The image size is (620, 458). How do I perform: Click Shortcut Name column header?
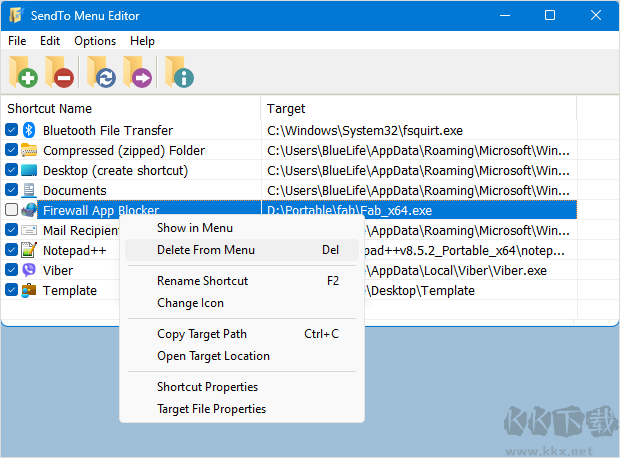(x=50, y=108)
